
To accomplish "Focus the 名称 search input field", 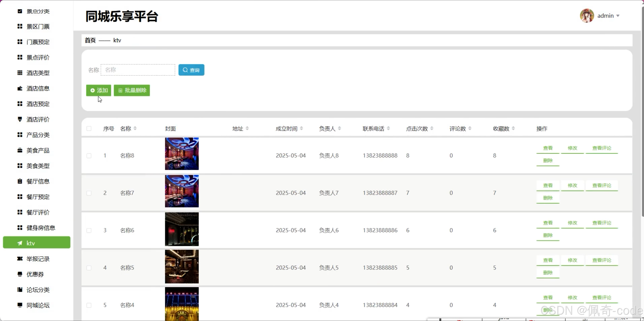I will (x=138, y=70).
